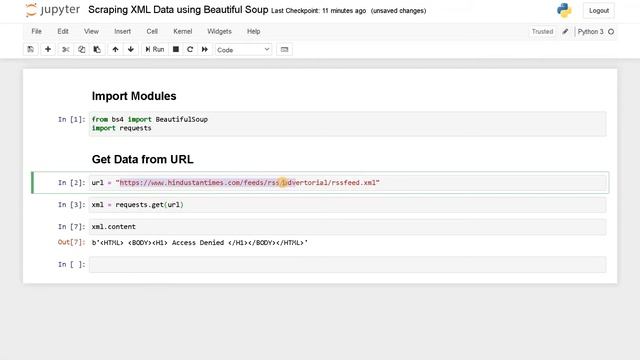
Task: Click the Trusted notebook button
Action: click(x=542, y=31)
